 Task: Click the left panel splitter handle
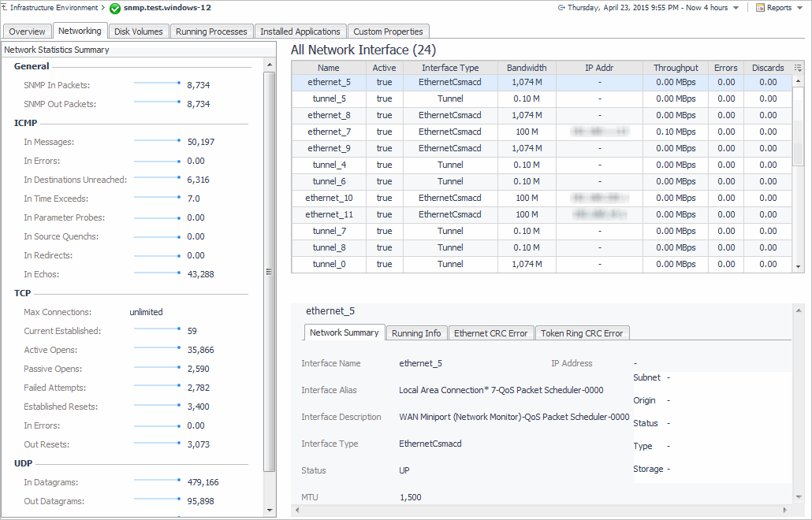point(268,272)
